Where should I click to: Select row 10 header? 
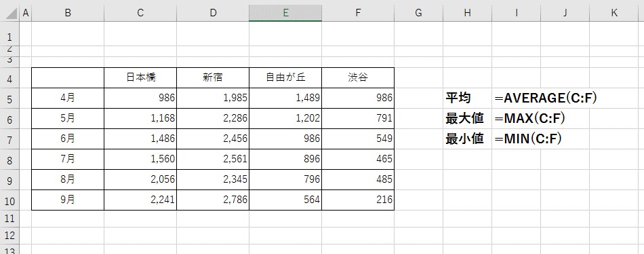pos(10,200)
